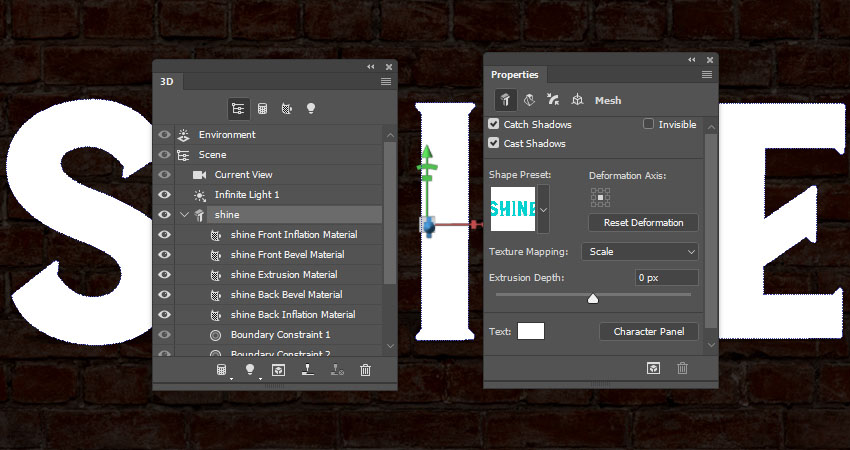Enable the Invisible checkbox
Image resolution: width=850 pixels, height=450 pixels.
(648, 124)
